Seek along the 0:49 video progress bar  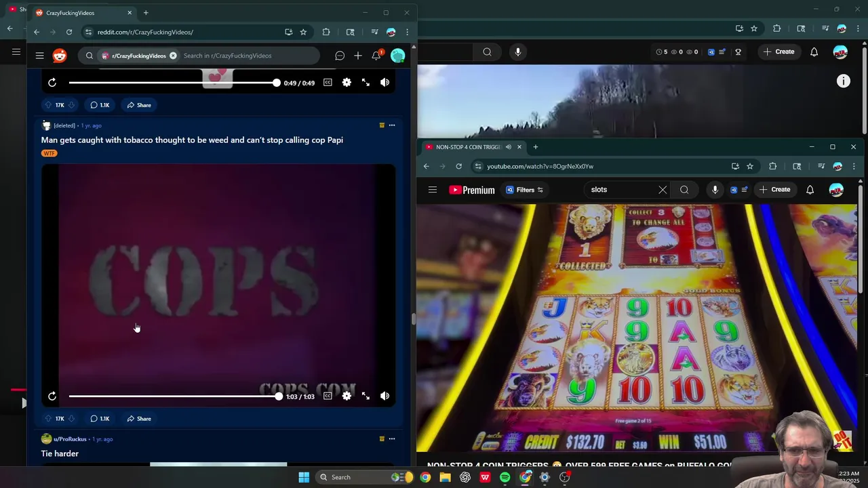(172, 83)
